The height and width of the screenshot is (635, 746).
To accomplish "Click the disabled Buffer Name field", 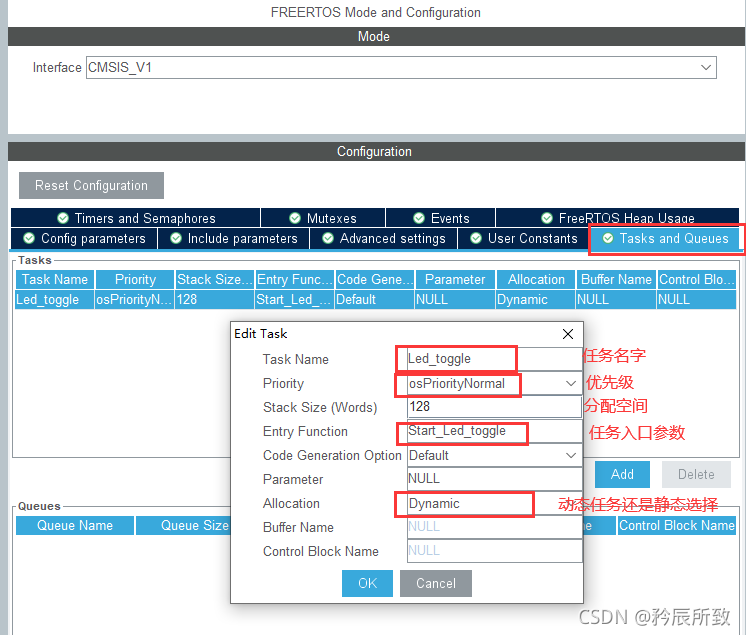I will [494, 527].
